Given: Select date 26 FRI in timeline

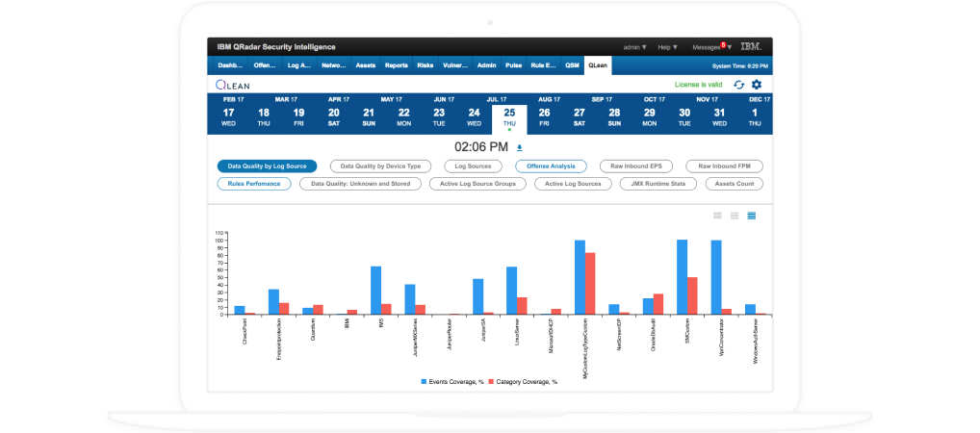Looking at the screenshot, I should point(544,116).
